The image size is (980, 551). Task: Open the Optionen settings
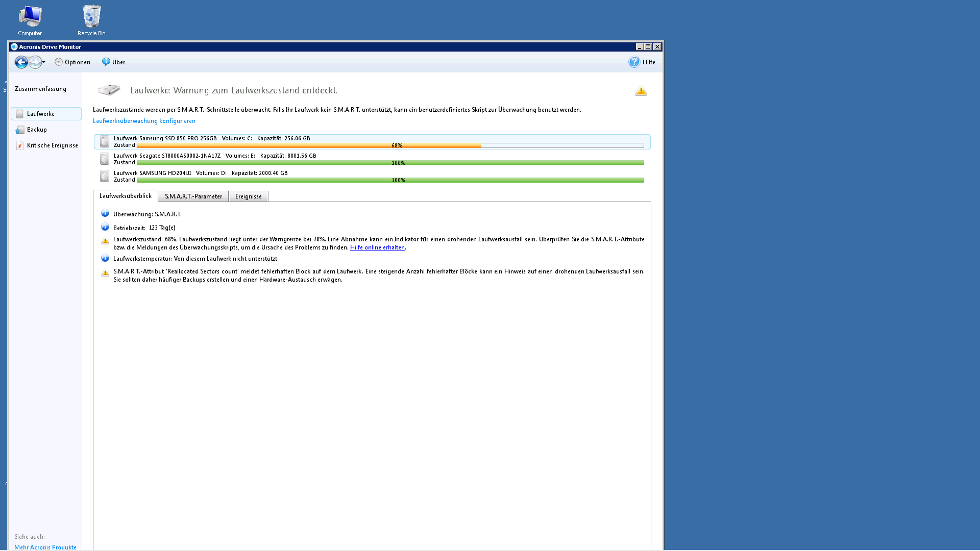tap(72, 62)
